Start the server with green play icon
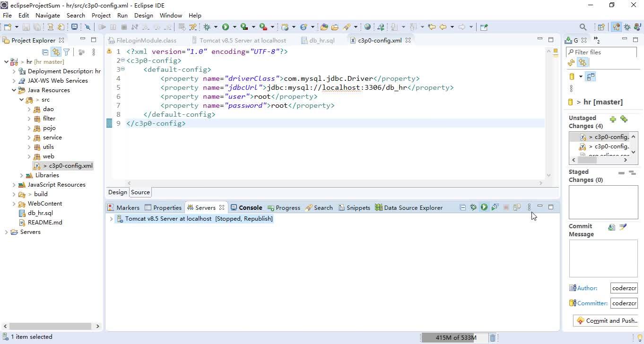The height and width of the screenshot is (344, 644). [484, 207]
